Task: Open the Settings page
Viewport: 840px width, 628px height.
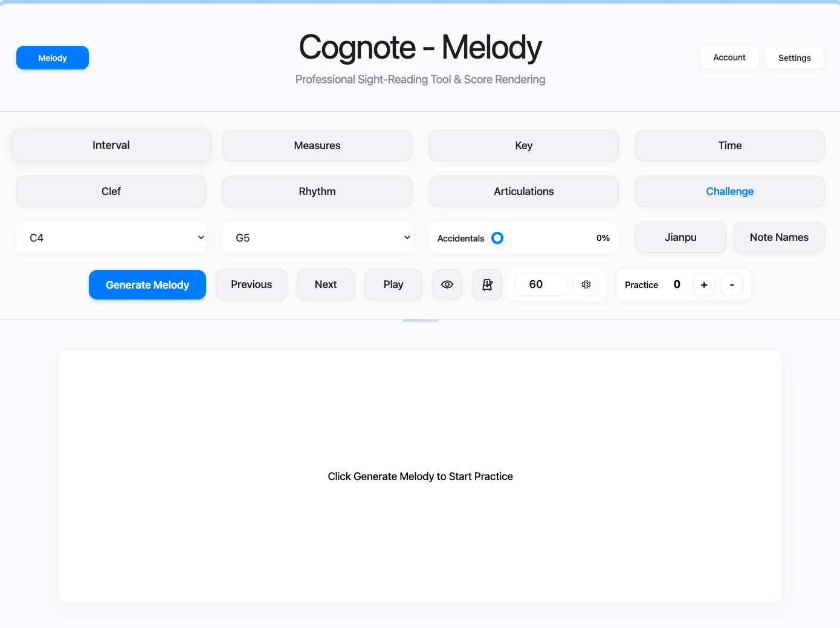Action: click(795, 58)
